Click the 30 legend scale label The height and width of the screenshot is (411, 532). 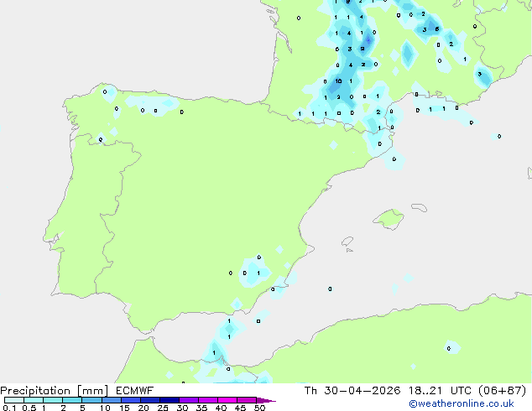(x=182, y=408)
